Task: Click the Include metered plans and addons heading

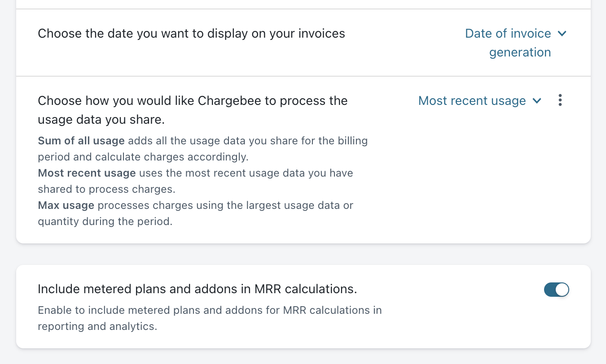Action: pyautogui.click(x=197, y=289)
